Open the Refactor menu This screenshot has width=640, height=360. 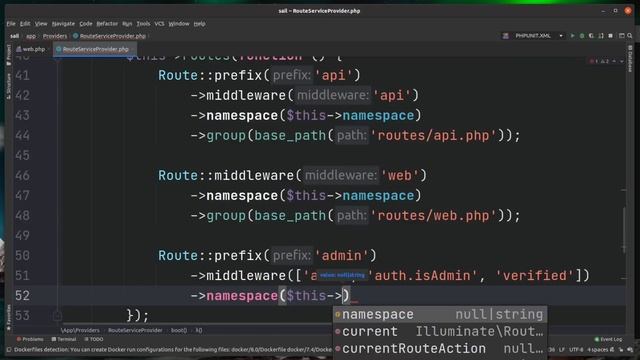click(x=107, y=24)
